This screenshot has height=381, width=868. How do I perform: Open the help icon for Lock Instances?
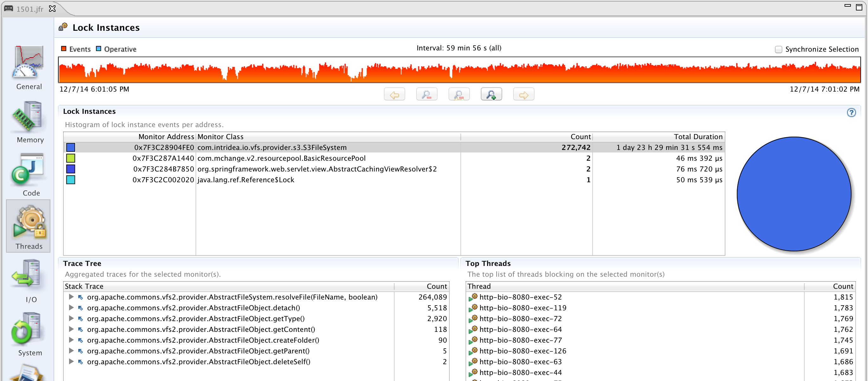[851, 113]
